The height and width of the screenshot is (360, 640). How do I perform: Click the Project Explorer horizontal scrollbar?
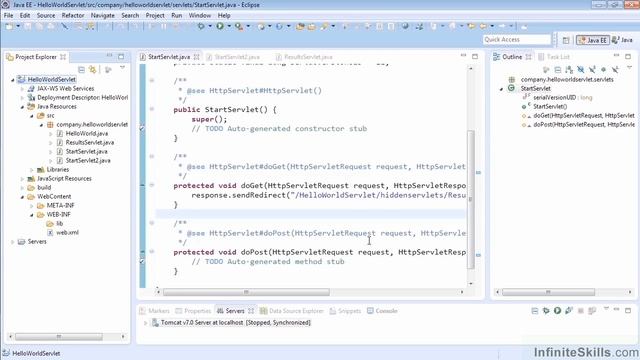pos(59,337)
